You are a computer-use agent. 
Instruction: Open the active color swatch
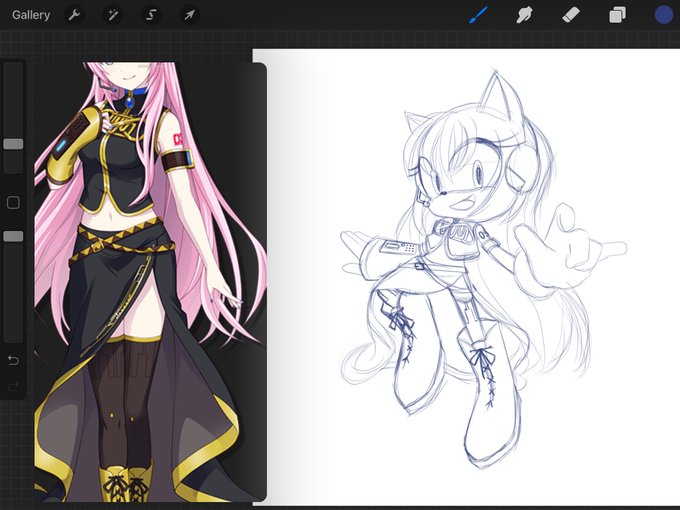tap(664, 15)
